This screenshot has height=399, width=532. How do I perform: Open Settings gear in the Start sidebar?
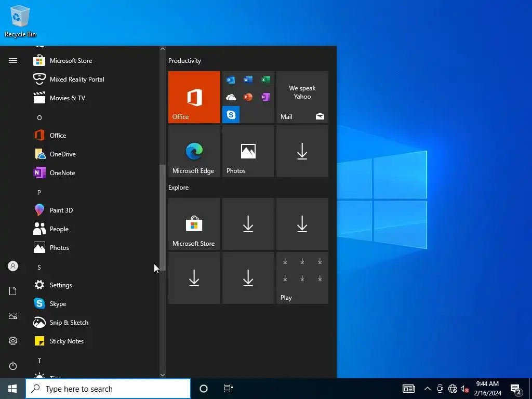click(13, 341)
